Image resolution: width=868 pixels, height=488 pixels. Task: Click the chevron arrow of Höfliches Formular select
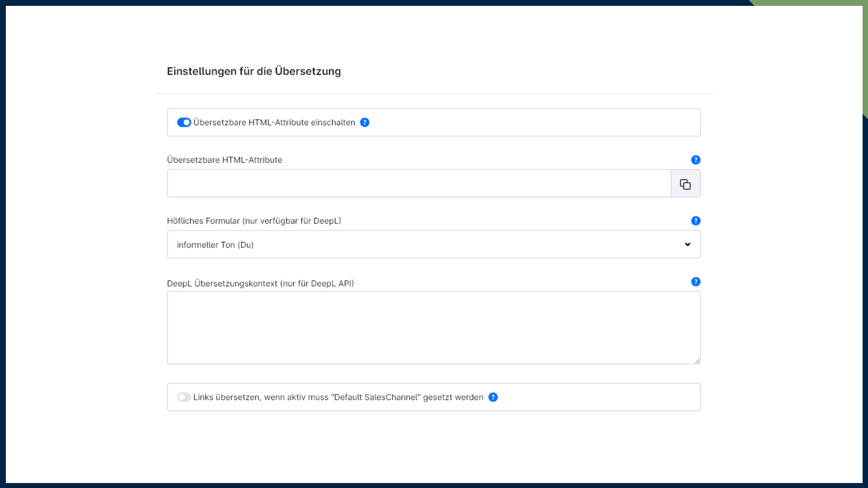click(688, 244)
